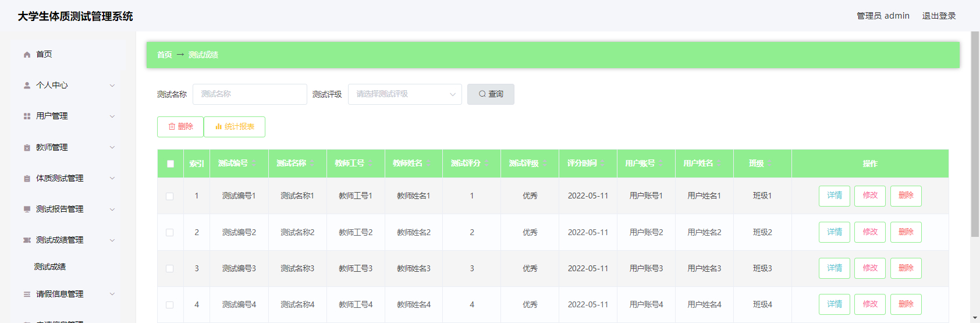Click the 查询 search button
The width and height of the screenshot is (980, 323).
(491, 94)
